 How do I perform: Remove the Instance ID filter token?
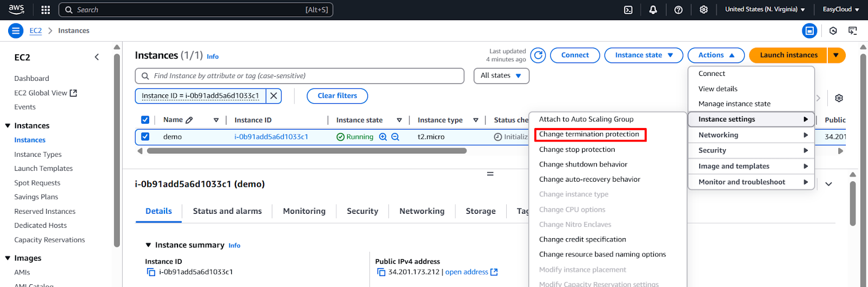(274, 96)
